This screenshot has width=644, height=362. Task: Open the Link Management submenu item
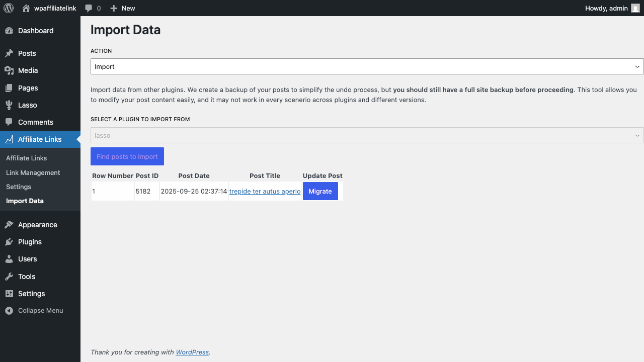(x=33, y=172)
